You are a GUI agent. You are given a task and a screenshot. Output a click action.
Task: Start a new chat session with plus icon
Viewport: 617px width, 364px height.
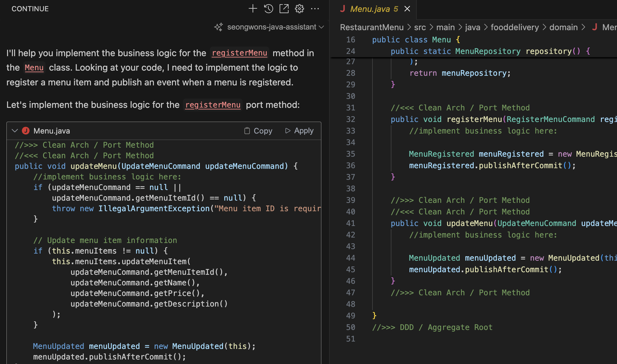[253, 9]
